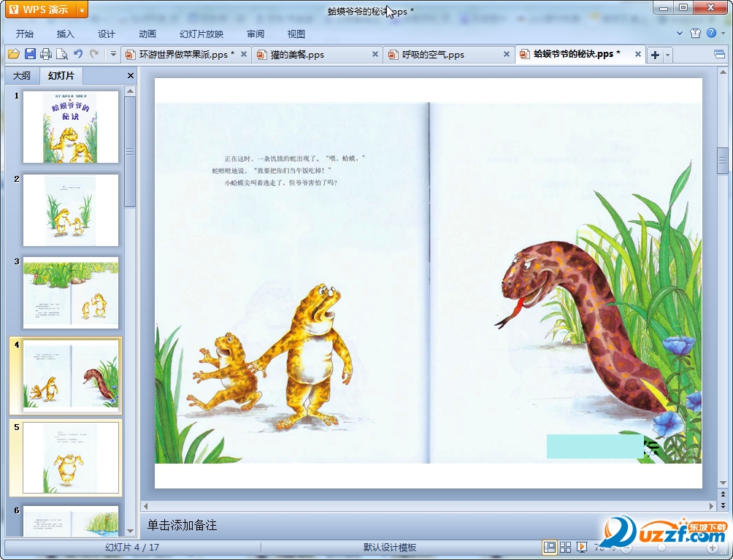Viewport: 733px width, 560px height.
Task: Click the main editor vertical scrollbar thumb
Action: tap(723, 161)
